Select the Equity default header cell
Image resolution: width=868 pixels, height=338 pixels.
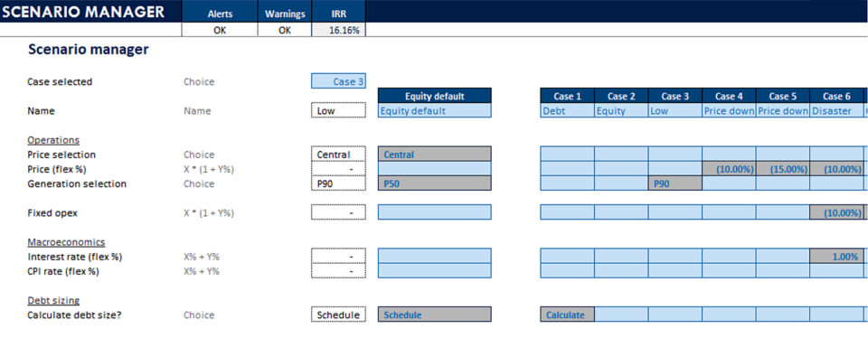(x=435, y=96)
